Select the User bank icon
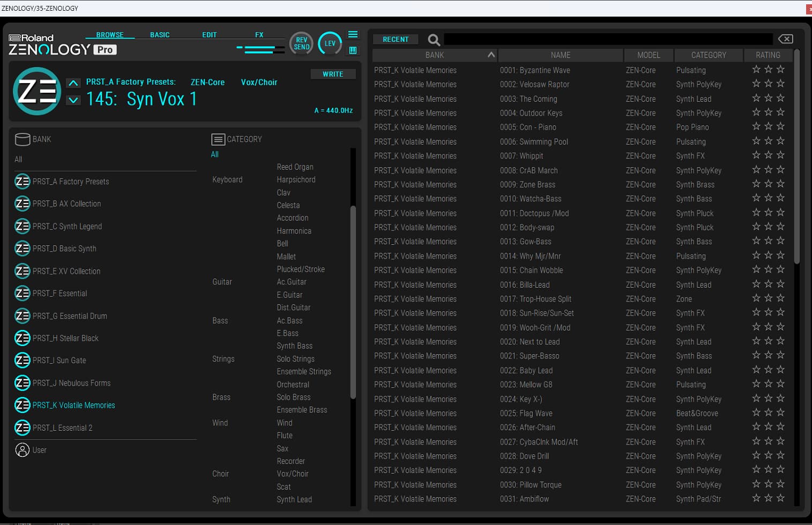Screen dimensions: 812x525 pos(22,450)
